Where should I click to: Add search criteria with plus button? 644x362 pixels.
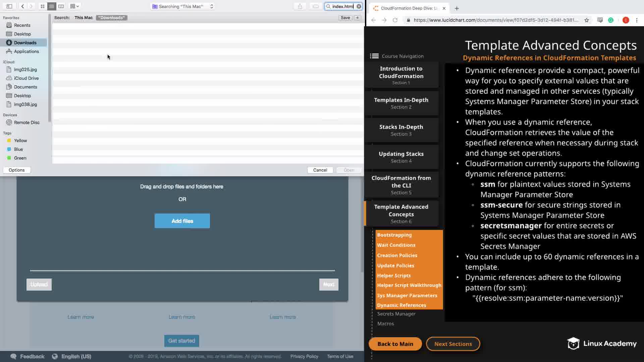(x=358, y=18)
